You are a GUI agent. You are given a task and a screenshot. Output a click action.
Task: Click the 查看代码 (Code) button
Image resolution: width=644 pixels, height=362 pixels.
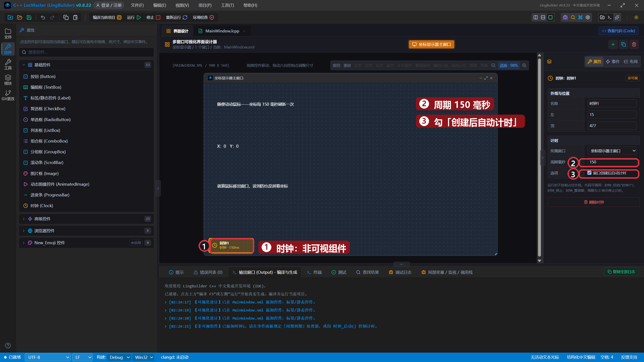click(619, 31)
